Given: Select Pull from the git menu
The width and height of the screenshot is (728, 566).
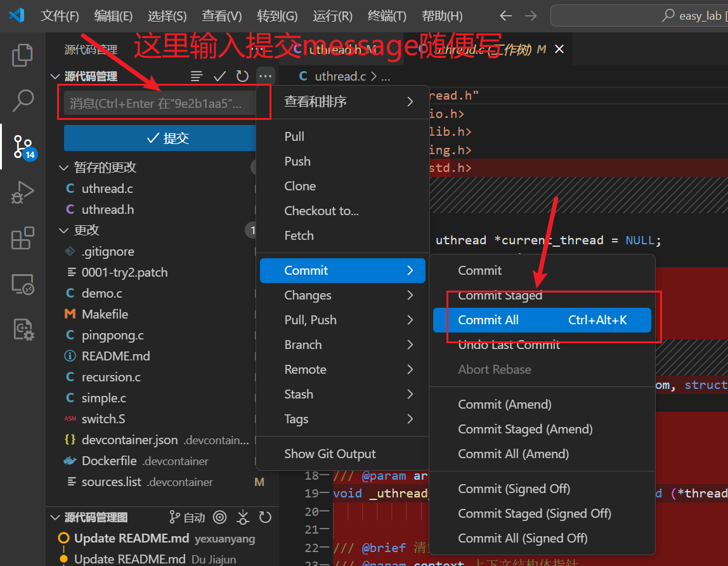Looking at the screenshot, I should click(342, 136).
